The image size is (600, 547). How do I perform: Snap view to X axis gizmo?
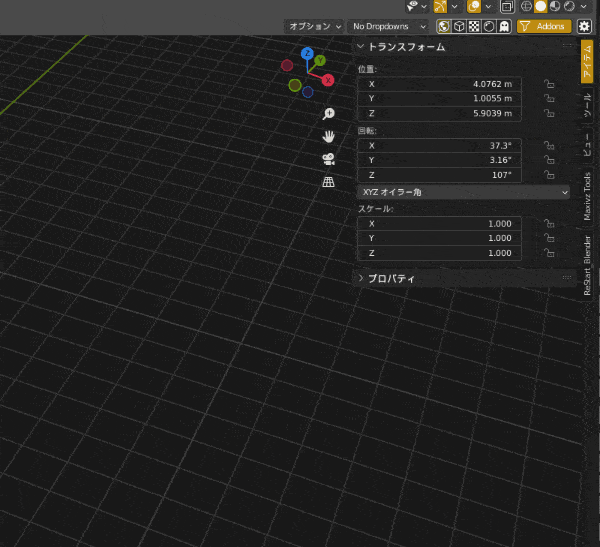coord(328,80)
